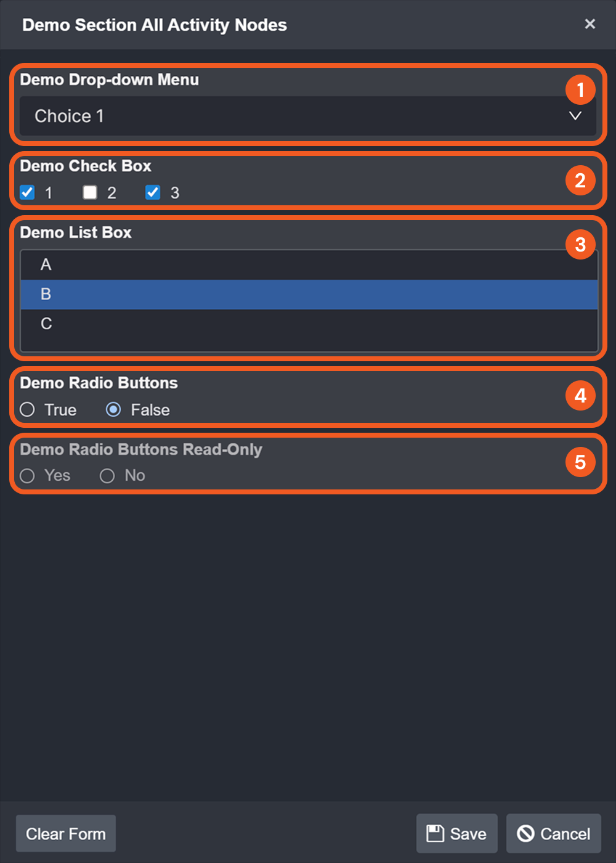This screenshot has width=616, height=863.
Task: Uncheck checkbox 3 in Demo Check Box
Action: click(x=152, y=192)
